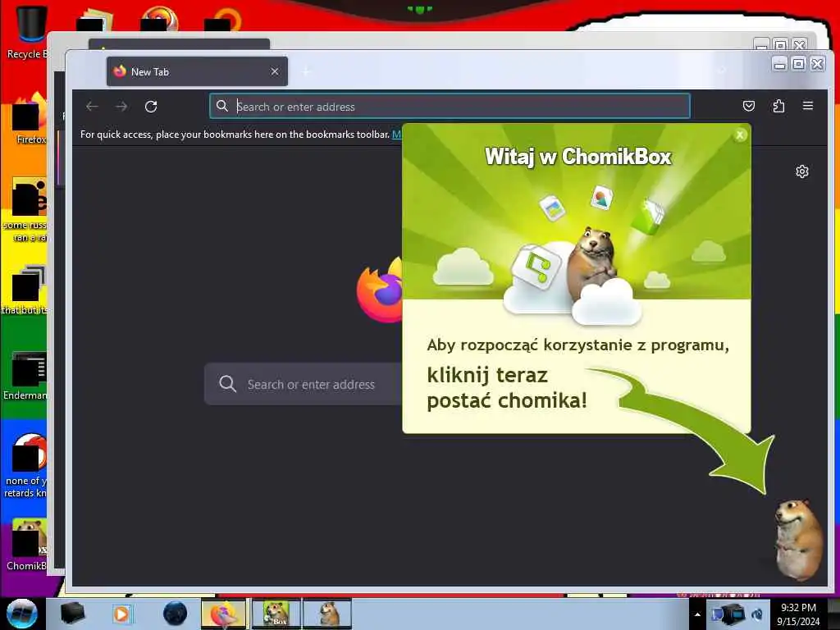Select the New Tab browser tab
The width and height of the screenshot is (840, 630).
pyautogui.click(x=197, y=71)
